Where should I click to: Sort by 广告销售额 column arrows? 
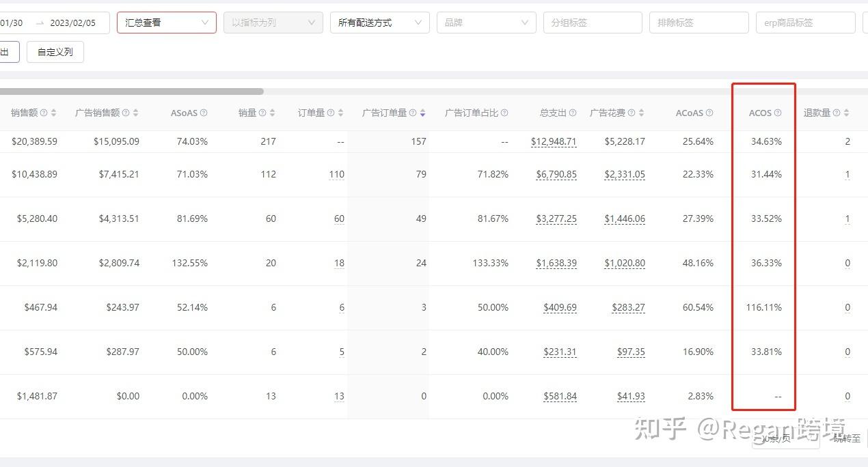[x=135, y=113]
